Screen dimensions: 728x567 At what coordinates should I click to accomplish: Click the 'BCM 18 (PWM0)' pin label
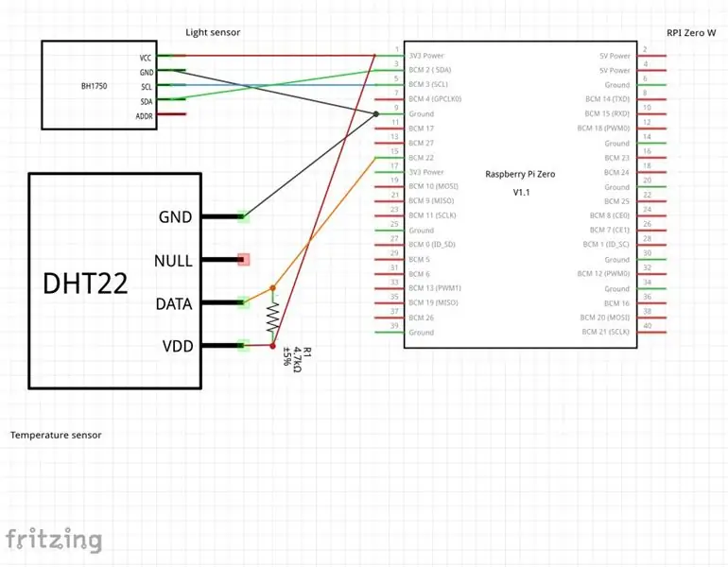603,129
